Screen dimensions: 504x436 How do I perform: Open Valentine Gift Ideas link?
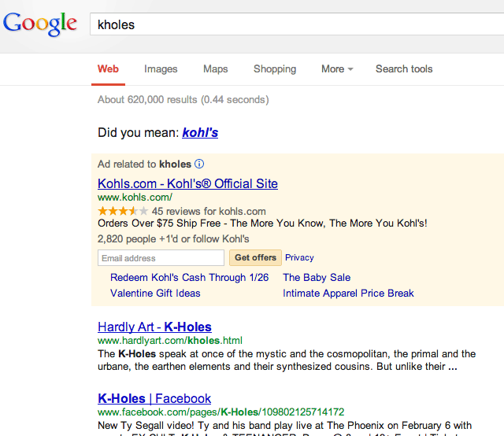pos(155,293)
